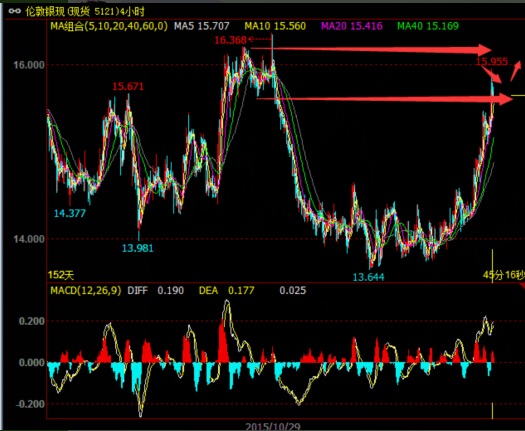Click the 13.981 low price label

137,248
